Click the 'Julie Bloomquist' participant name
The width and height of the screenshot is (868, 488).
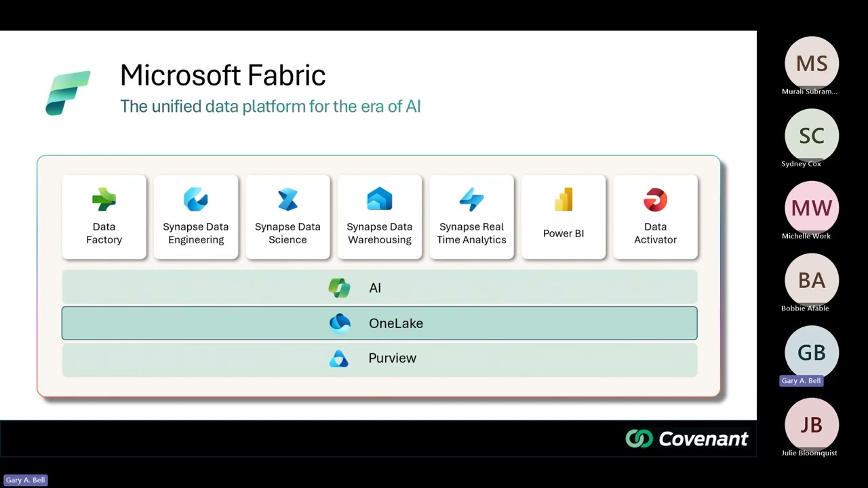click(x=809, y=453)
